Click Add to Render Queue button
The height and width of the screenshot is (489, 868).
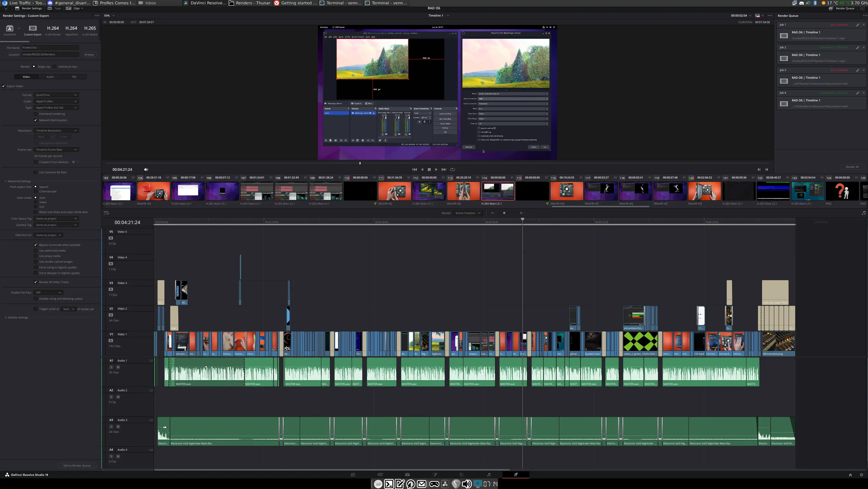tap(77, 465)
